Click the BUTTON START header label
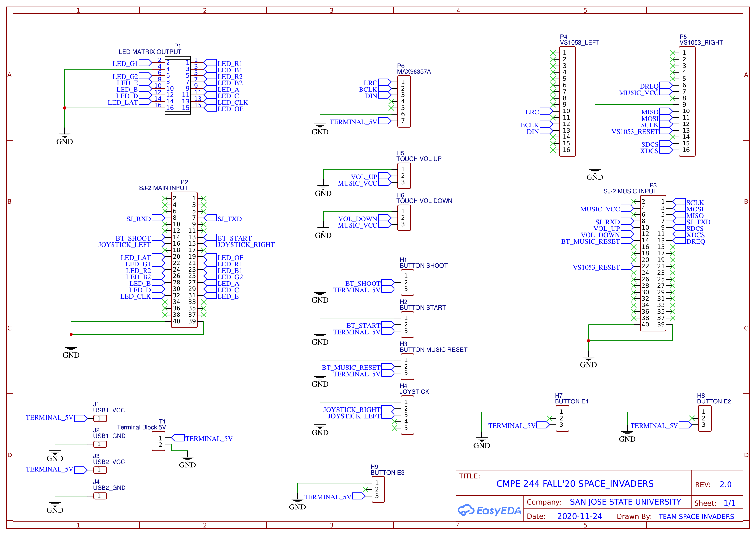Viewport: 756px width, 535px height. click(423, 308)
